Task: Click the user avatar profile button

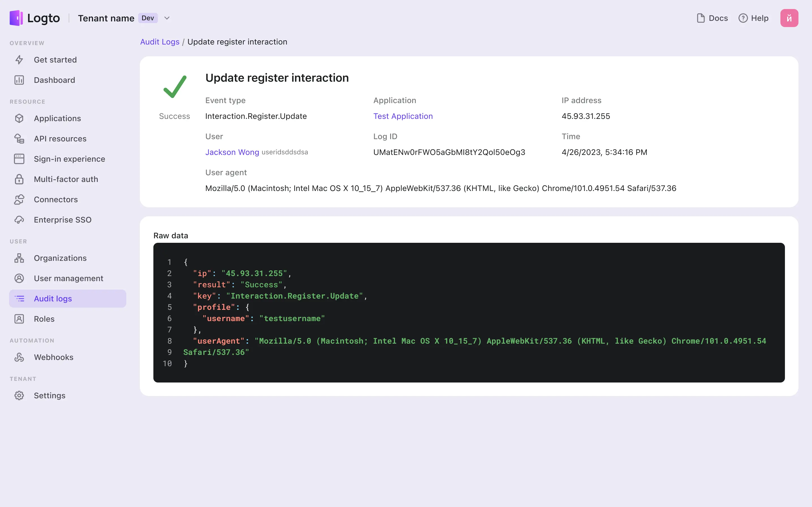Action: 789,17
